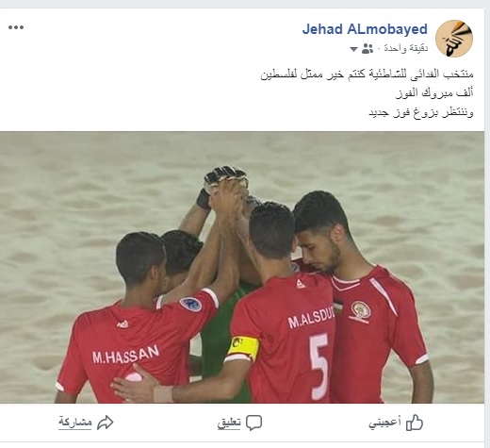Expand the post privacy dropdown arrow

click(x=353, y=49)
